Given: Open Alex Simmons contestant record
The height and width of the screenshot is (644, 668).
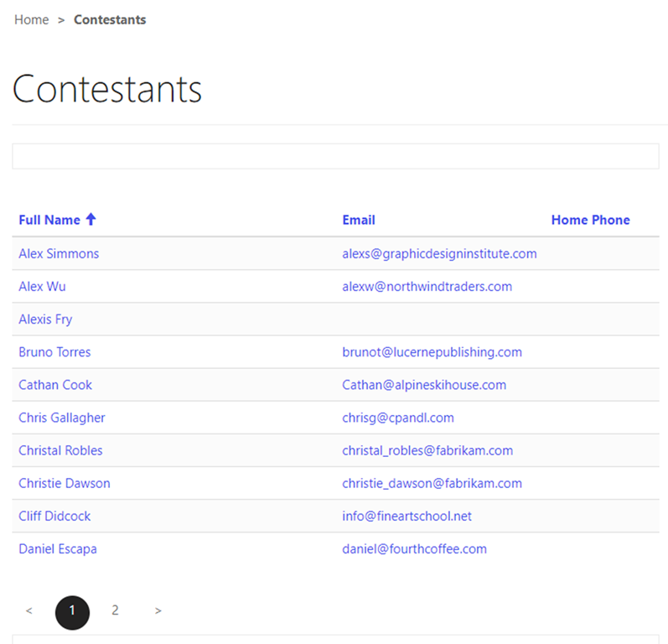Looking at the screenshot, I should tap(59, 253).
